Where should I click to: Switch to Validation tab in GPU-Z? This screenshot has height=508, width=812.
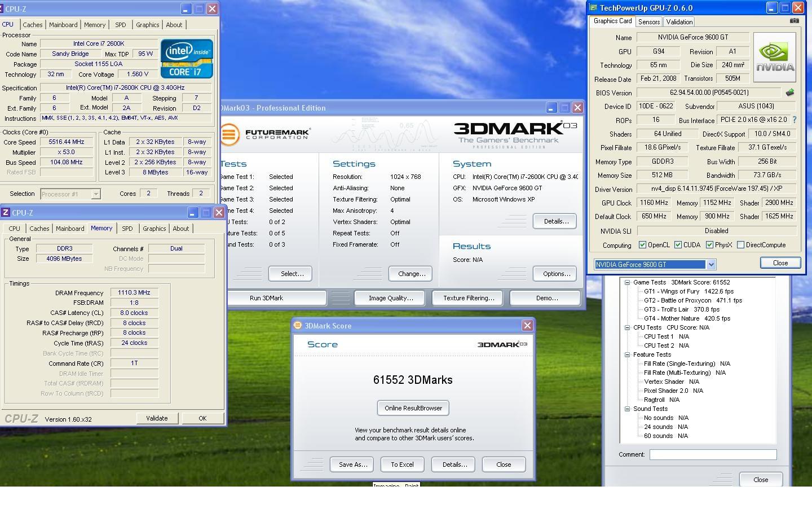click(x=679, y=22)
